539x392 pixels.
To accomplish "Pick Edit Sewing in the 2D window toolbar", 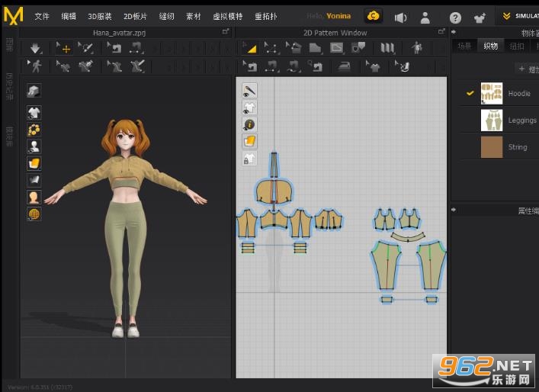I will tap(249, 66).
